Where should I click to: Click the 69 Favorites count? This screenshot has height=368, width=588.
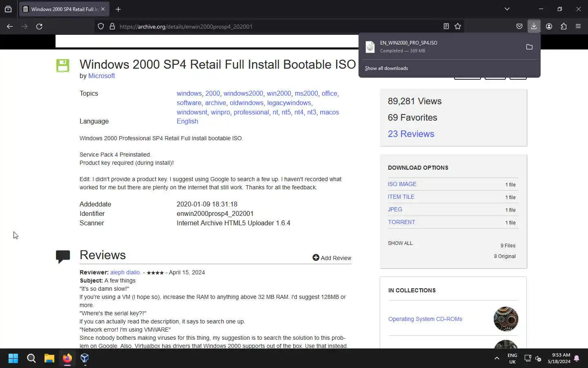(x=412, y=118)
